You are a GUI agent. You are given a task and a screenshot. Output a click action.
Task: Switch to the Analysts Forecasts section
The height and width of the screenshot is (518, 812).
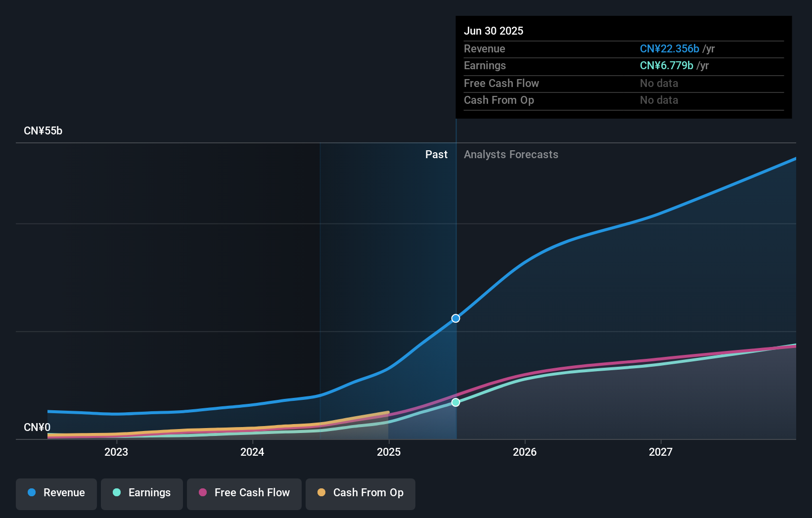tap(511, 154)
